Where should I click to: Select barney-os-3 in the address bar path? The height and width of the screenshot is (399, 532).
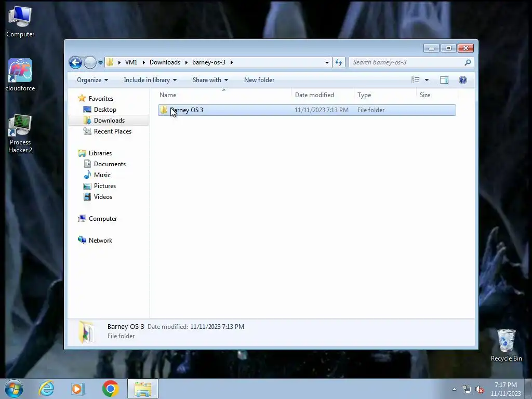click(209, 62)
